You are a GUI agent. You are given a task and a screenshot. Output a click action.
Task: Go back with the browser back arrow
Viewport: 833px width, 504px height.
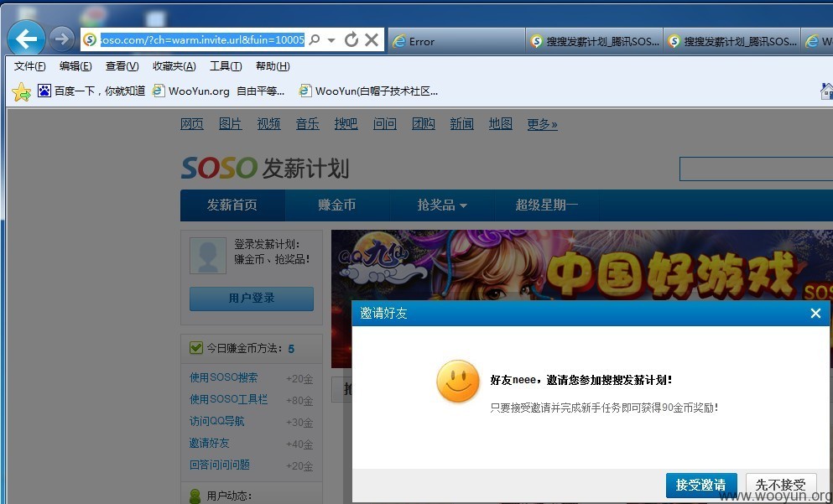pyautogui.click(x=25, y=39)
